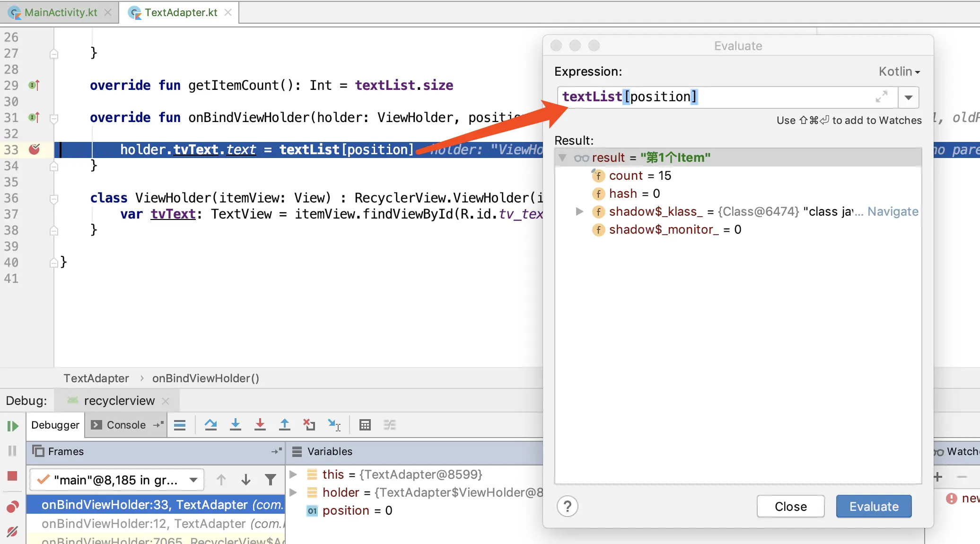The width and height of the screenshot is (980, 544).
Task: Click onBindViewHolder() breadcrumb
Action: (206, 378)
